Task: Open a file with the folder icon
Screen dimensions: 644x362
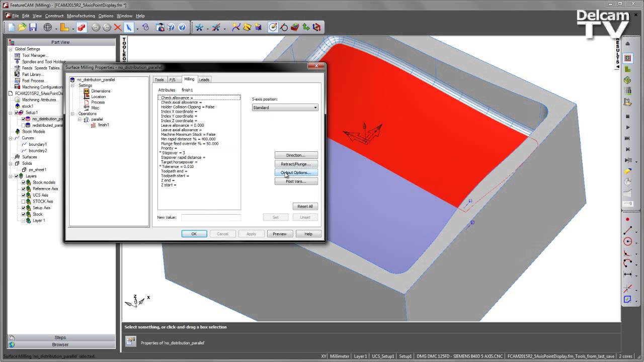Action: (x=22, y=27)
